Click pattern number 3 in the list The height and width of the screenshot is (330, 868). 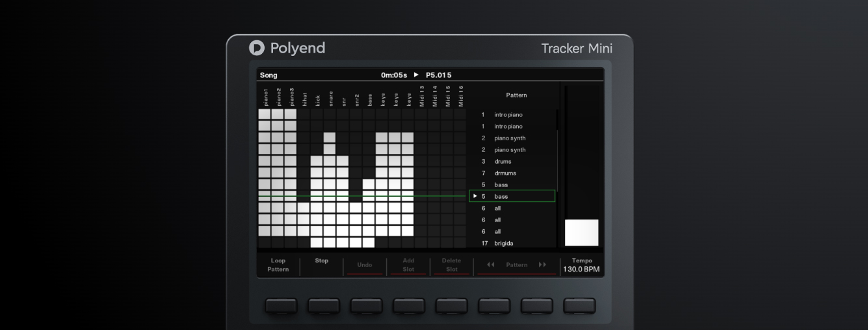pyautogui.click(x=483, y=161)
